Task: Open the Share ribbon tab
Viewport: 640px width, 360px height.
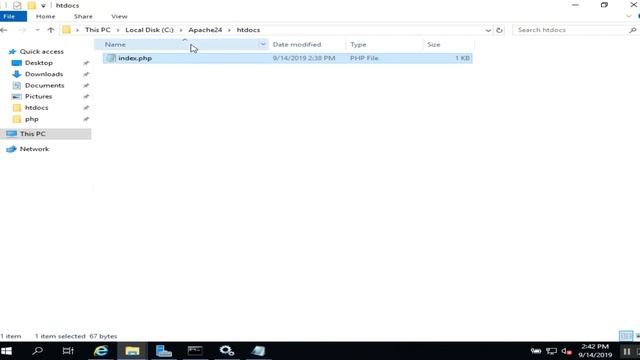Action: coord(83,16)
